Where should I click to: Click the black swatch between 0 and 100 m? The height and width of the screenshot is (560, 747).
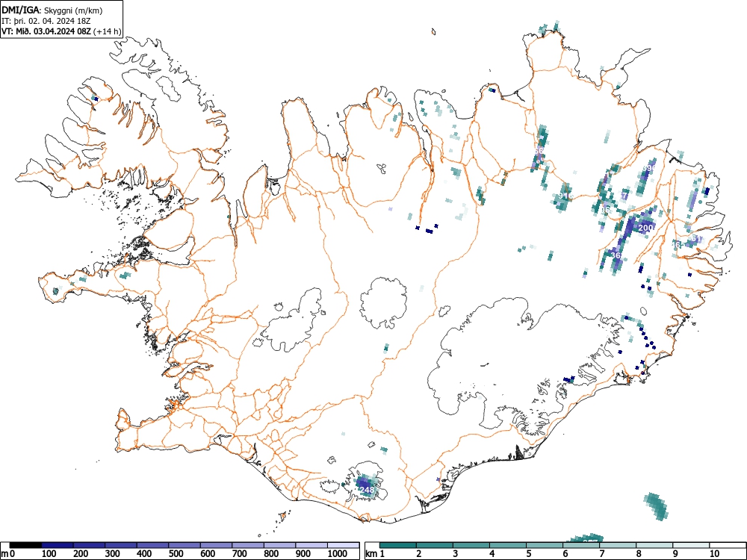click(25, 545)
